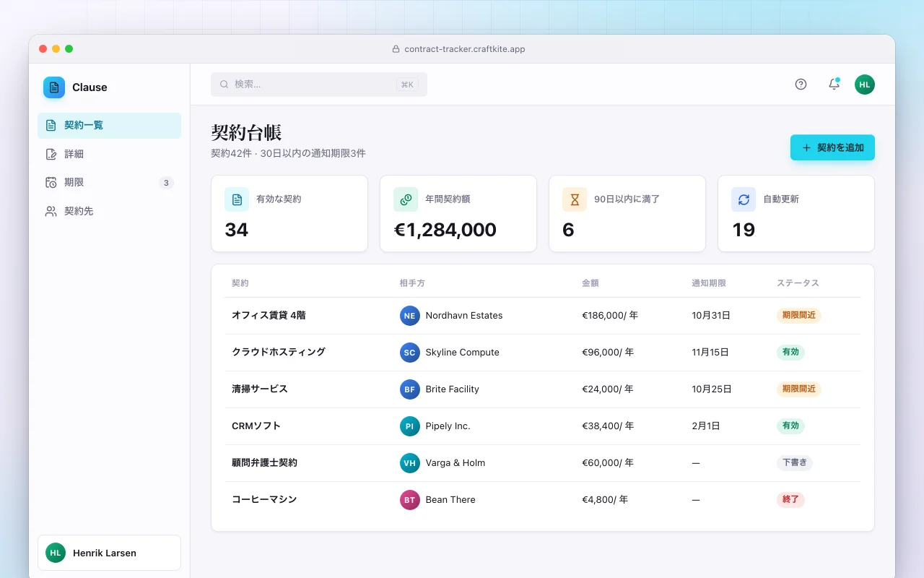Open the オフィス賃貸 4階 contract
Screen dimensions: 924x578
coord(269,316)
